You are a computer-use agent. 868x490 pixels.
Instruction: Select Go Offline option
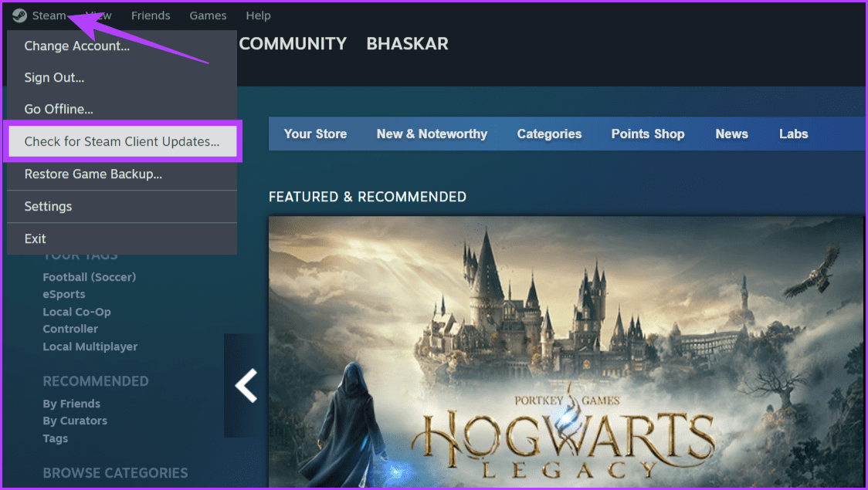(x=56, y=109)
